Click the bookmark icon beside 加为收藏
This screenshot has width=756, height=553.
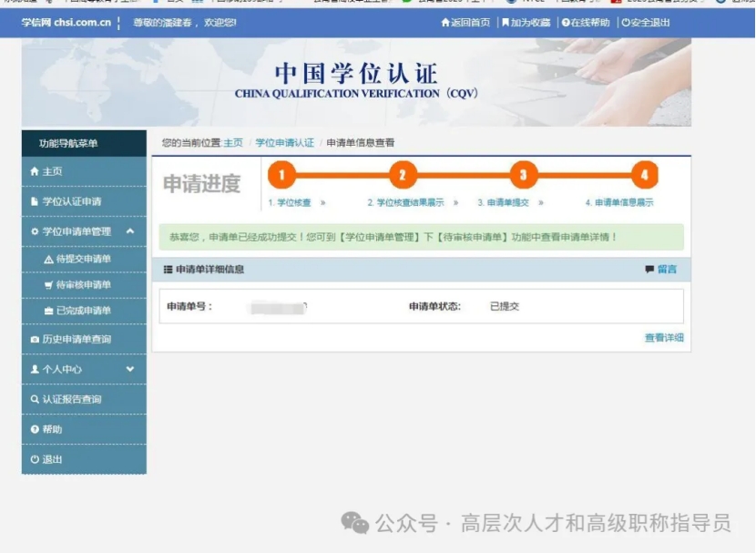[x=506, y=23]
